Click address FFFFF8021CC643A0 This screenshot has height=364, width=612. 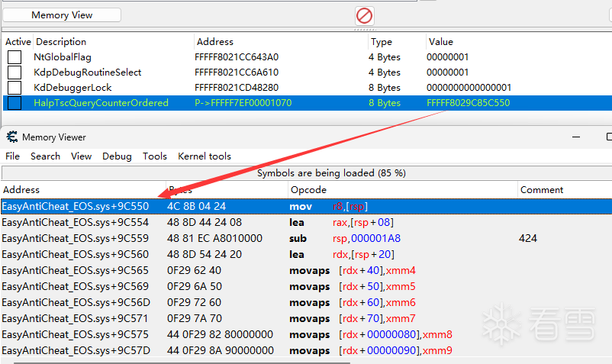237,57
